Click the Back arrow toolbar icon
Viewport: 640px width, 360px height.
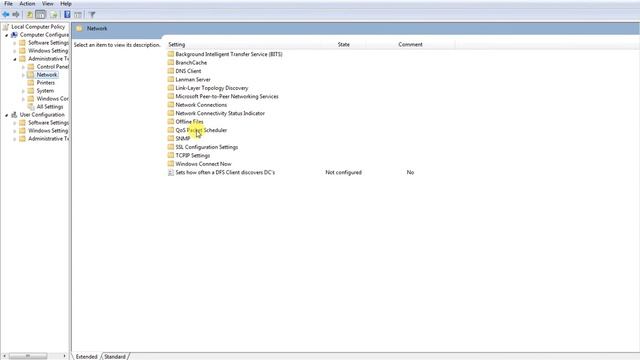(6, 15)
